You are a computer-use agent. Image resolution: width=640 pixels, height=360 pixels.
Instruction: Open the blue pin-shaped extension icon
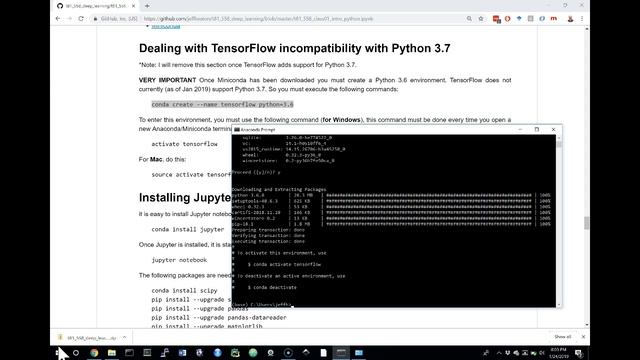tap(519, 19)
